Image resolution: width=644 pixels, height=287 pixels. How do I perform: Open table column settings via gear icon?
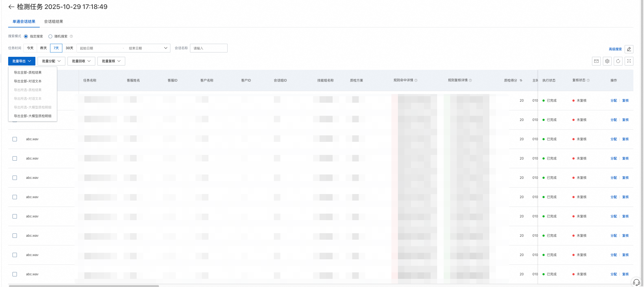tap(607, 61)
